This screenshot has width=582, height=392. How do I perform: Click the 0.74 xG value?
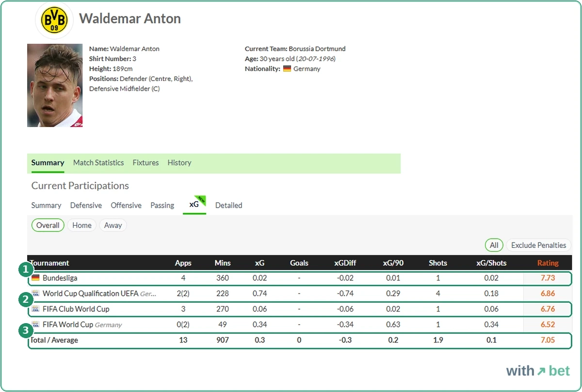click(x=260, y=294)
